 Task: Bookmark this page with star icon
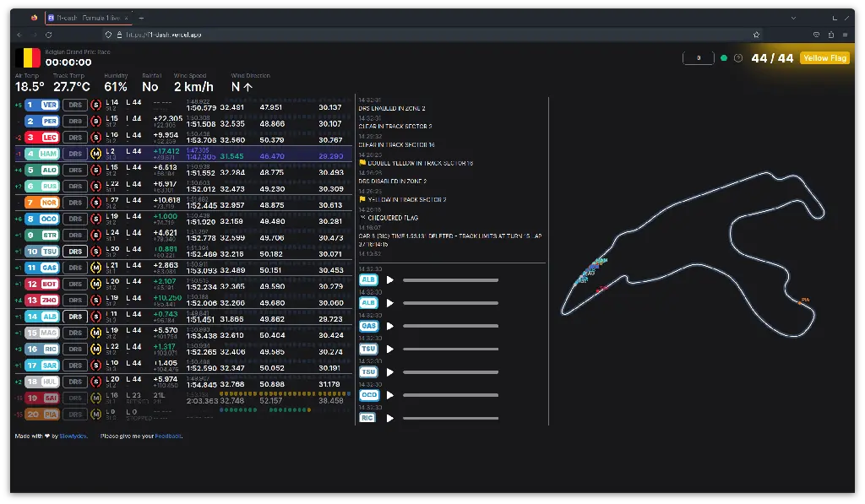point(756,35)
